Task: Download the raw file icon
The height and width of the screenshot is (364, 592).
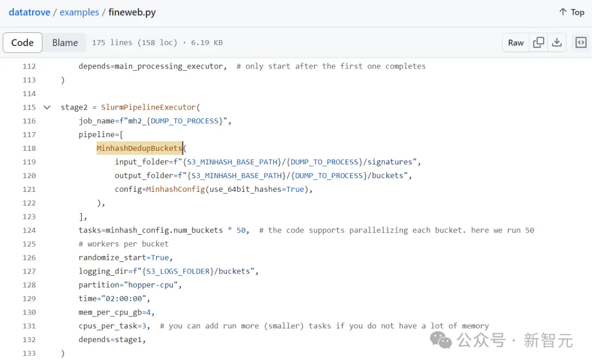Action: (557, 42)
